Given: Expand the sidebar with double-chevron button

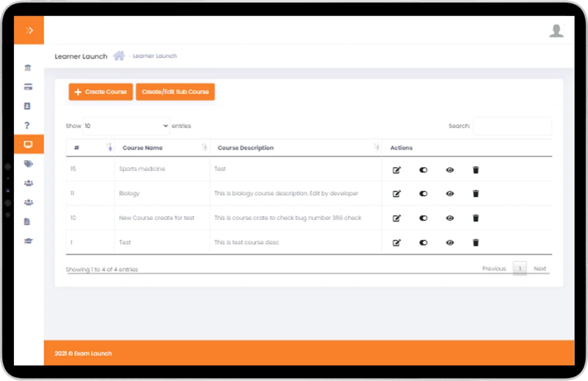Looking at the screenshot, I should pyautogui.click(x=29, y=30).
